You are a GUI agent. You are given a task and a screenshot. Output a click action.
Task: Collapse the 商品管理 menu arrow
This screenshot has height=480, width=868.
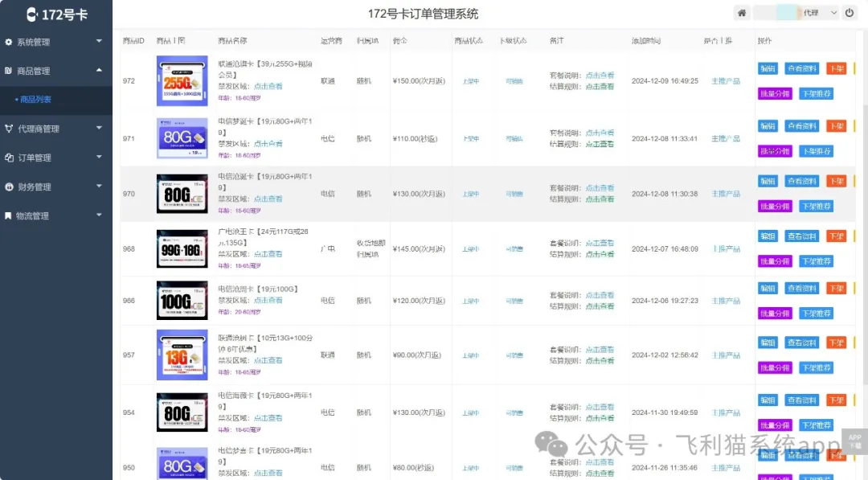pyautogui.click(x=99, y=70)
